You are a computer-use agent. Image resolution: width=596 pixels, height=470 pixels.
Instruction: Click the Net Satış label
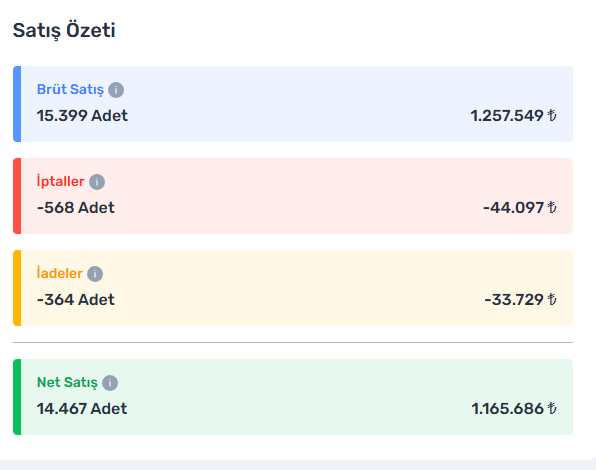67,383
